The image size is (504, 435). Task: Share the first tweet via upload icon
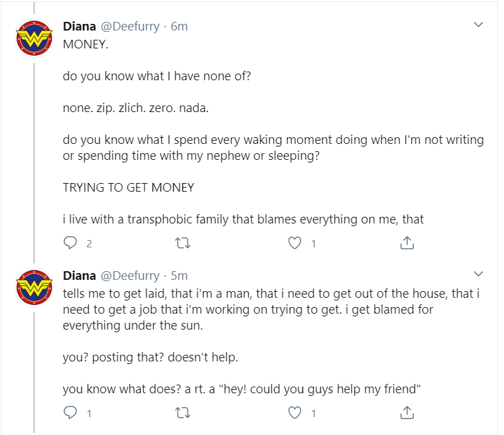pyautogui.click(x=407, y=243)
